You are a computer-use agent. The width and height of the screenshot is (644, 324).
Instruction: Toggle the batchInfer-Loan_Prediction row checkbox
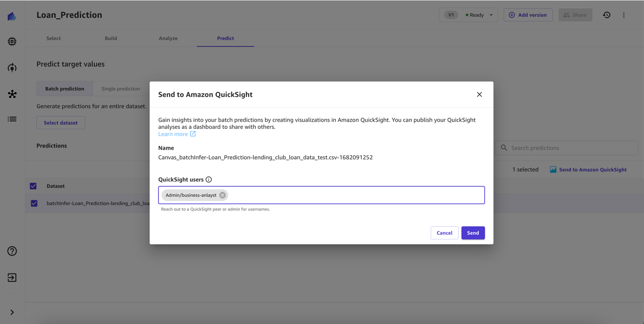coord(34,203)
